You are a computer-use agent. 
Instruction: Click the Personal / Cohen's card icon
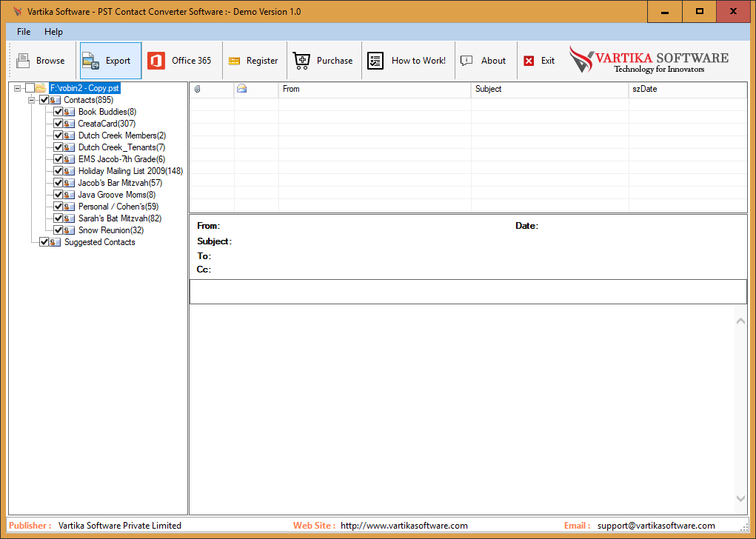coord(70,207)
